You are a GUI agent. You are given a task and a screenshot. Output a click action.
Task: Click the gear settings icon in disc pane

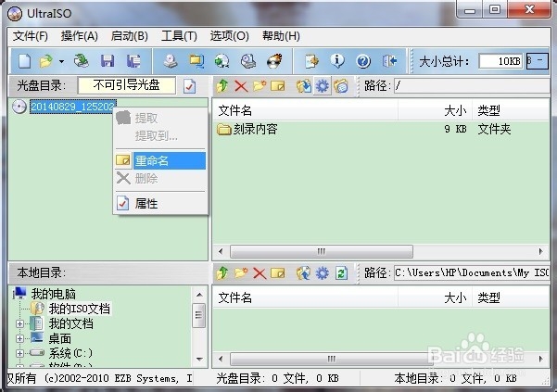(323, 86)
